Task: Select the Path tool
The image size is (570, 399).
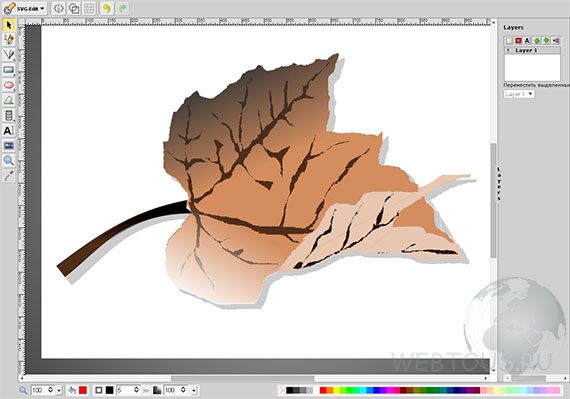Action: point(9,100)
